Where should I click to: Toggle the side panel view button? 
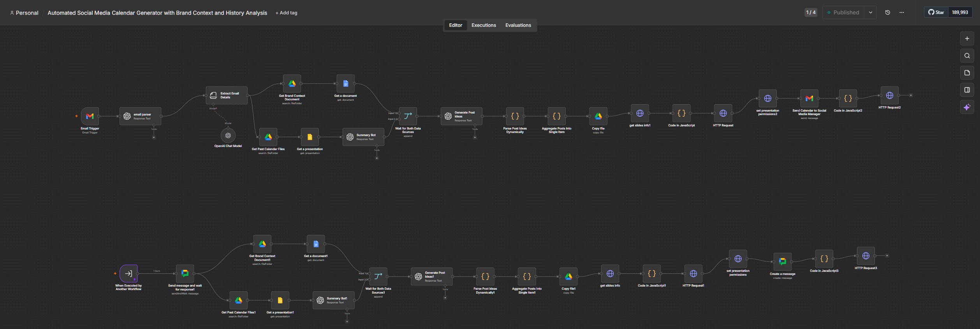(967, 90)
